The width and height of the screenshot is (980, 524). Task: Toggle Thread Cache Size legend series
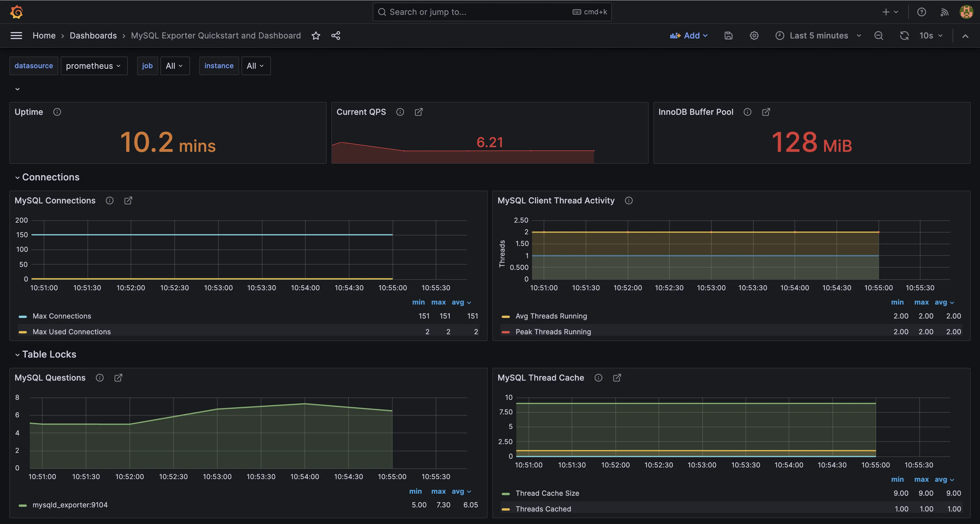pos(547,493)
